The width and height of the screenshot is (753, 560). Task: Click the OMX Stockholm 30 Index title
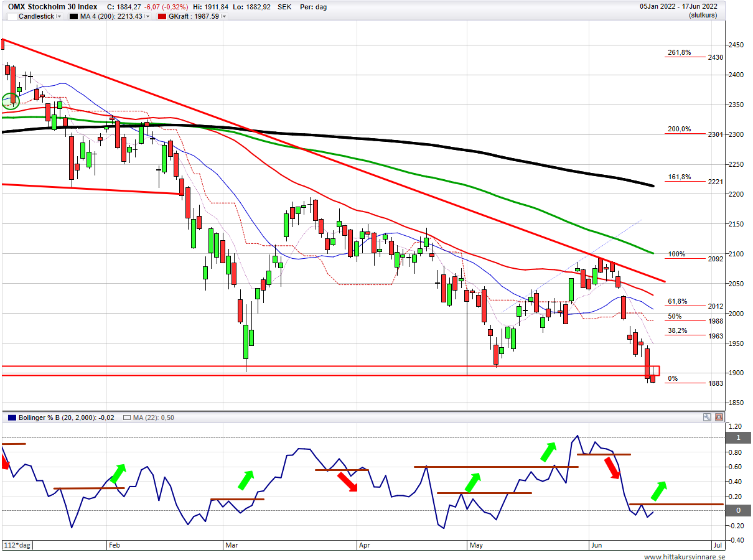[x=52, y=6]
